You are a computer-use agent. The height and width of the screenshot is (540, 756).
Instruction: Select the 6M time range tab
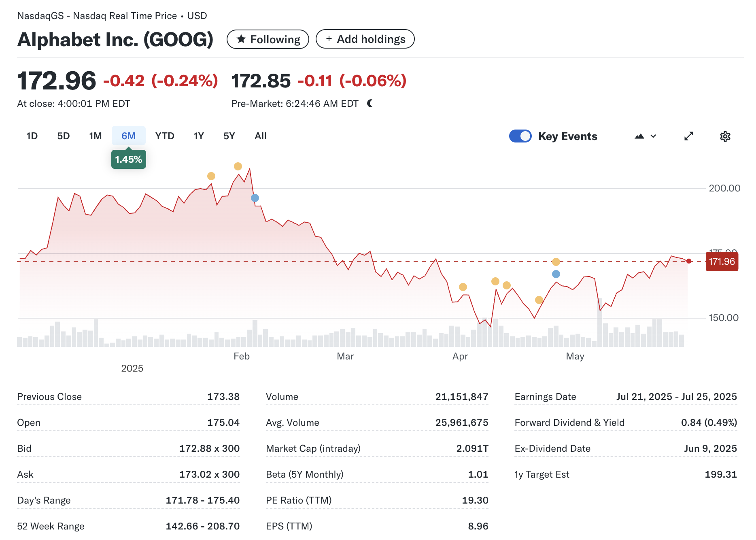coord(129,136)
